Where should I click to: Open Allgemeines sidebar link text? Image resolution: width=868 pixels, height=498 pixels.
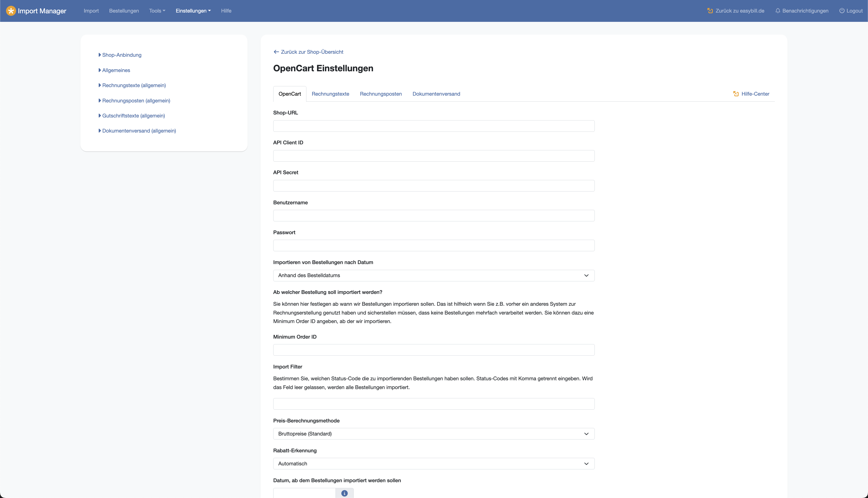(x=116, y=70)
